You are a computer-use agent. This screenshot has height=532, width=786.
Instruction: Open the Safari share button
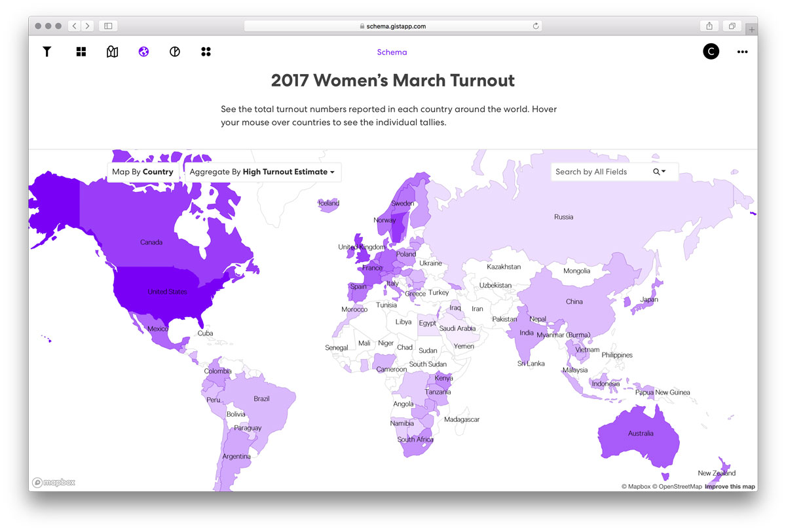coord(709,26)
